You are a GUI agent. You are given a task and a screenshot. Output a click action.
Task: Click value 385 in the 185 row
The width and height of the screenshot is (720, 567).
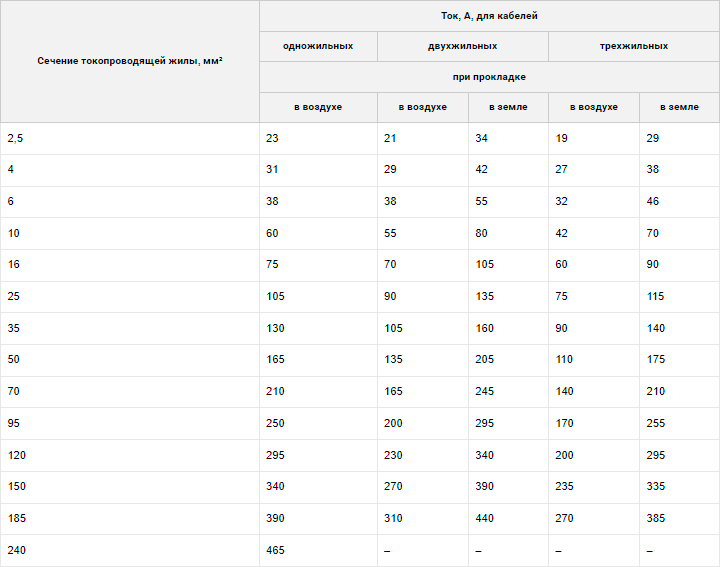coord(656,518)
